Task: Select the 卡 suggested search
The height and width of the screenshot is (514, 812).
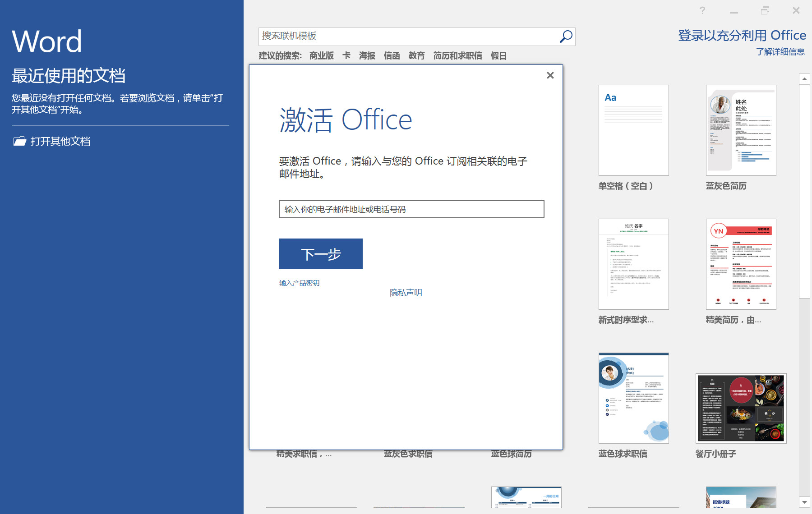Action: pos(346,55)
